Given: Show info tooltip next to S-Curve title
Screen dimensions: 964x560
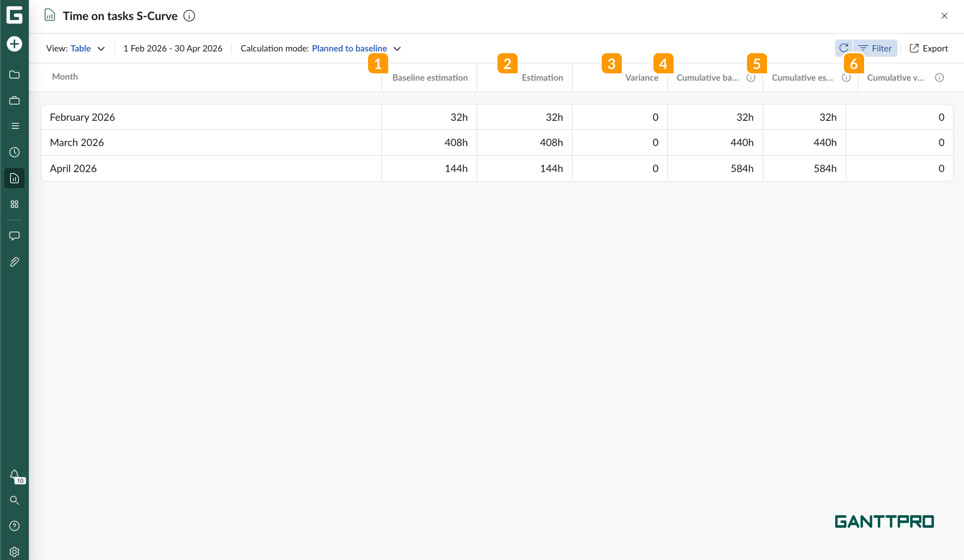Looking at the screenshot, I should (189, 16).
